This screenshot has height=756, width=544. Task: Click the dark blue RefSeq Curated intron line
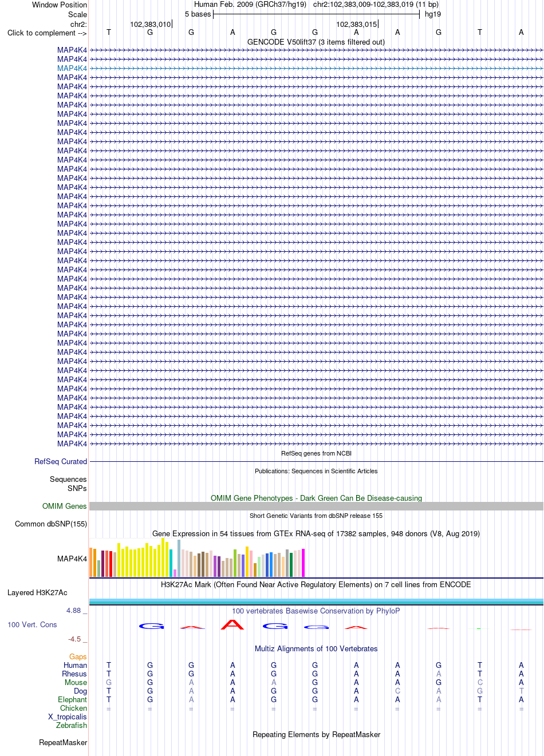tap(316, 462)
